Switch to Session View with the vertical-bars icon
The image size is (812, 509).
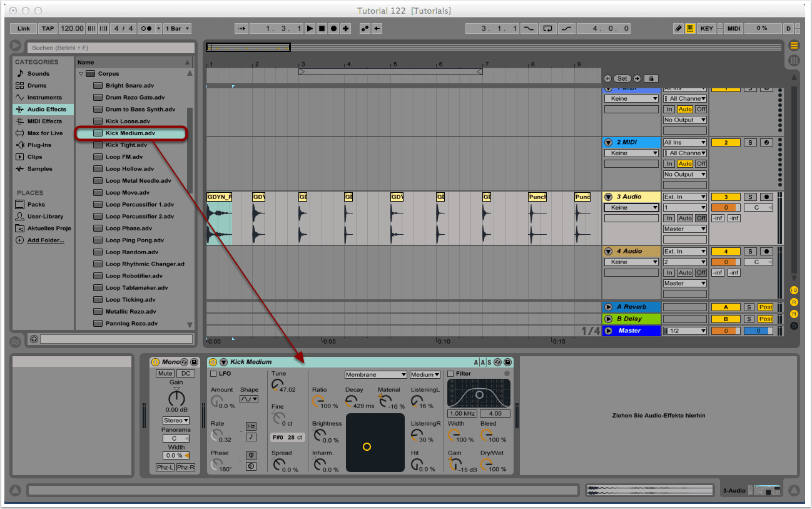[794, 61]
